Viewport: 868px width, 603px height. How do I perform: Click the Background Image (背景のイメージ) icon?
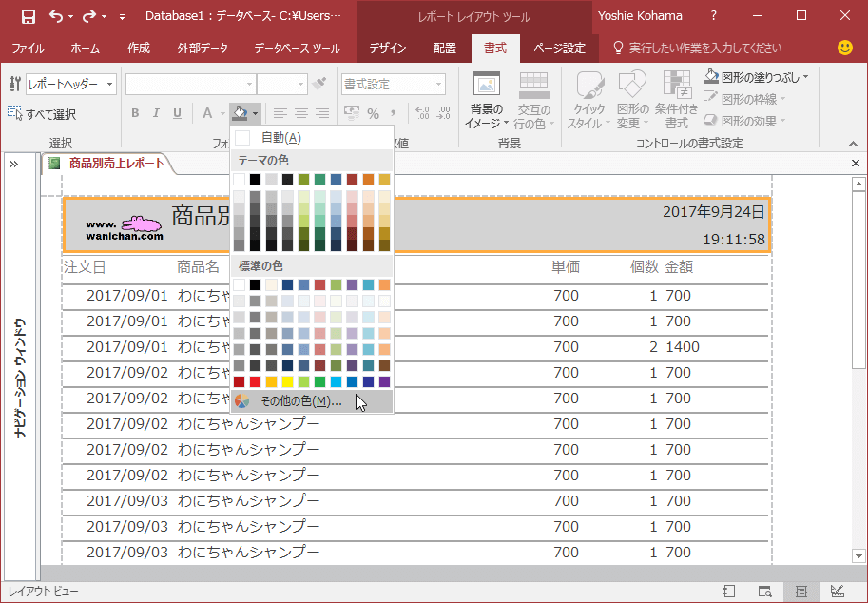click(486, 86)
